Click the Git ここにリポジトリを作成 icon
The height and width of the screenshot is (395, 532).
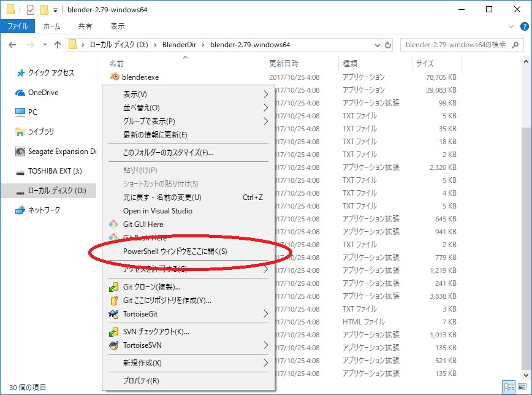[x=113, y=301]
